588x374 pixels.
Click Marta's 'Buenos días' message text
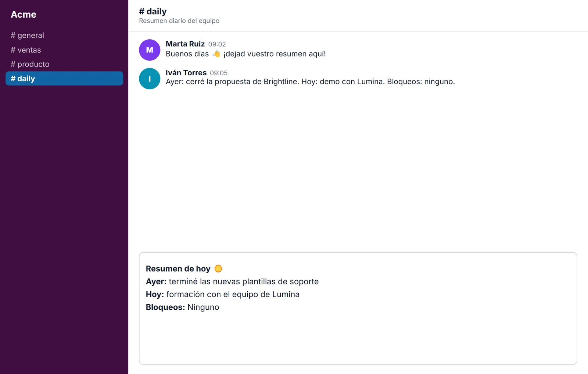click(x=246, y=54)
